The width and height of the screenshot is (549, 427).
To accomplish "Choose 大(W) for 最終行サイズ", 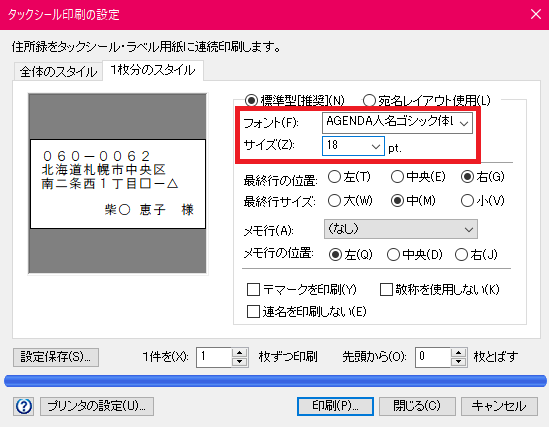I will [334, 201].
